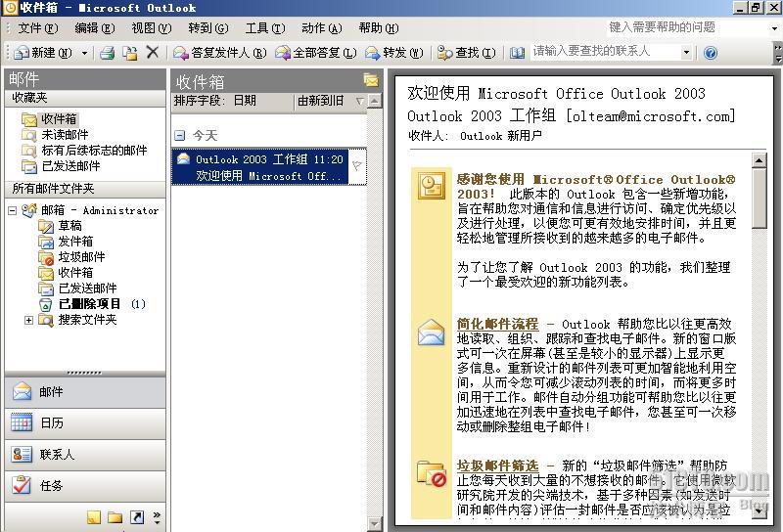Click reading pane scrollbar up arrow
The image size is (783, 532).
coord(760,160)
